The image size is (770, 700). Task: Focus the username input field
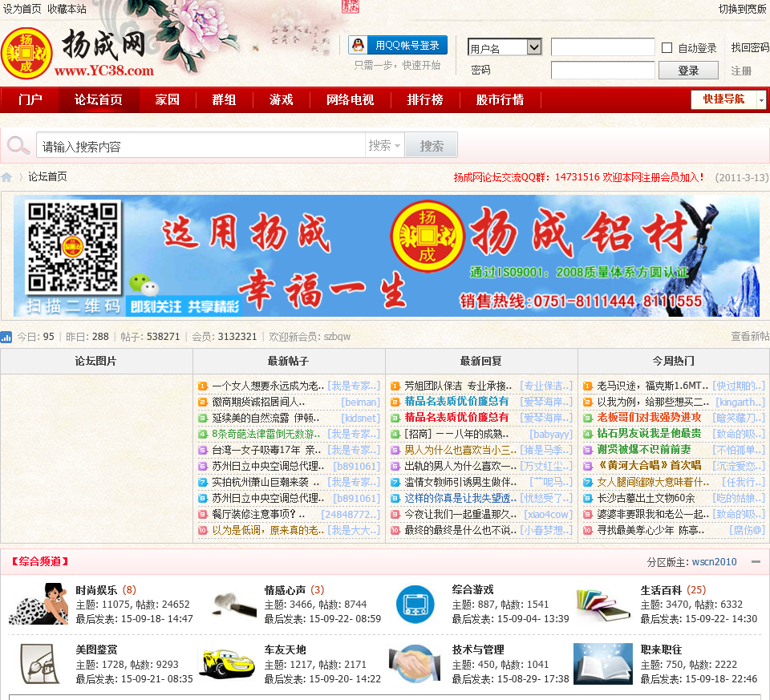pos(602,47)
